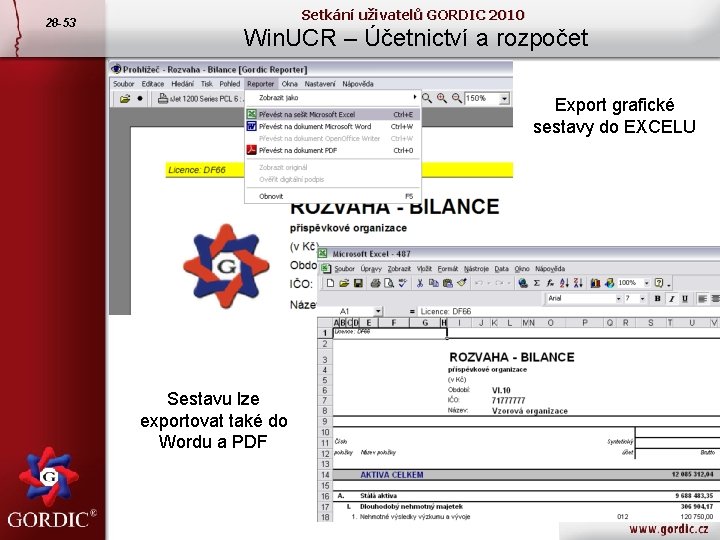Open the Nástroje menu in Excel
The height and width of the screenshot is (540, 720).
coord(476,269)
